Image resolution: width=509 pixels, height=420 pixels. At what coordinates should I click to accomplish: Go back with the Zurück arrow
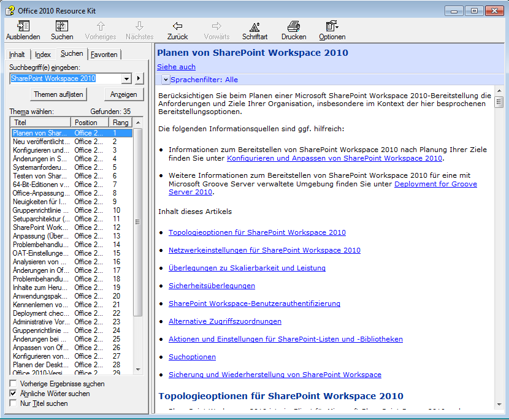(177, 26)
